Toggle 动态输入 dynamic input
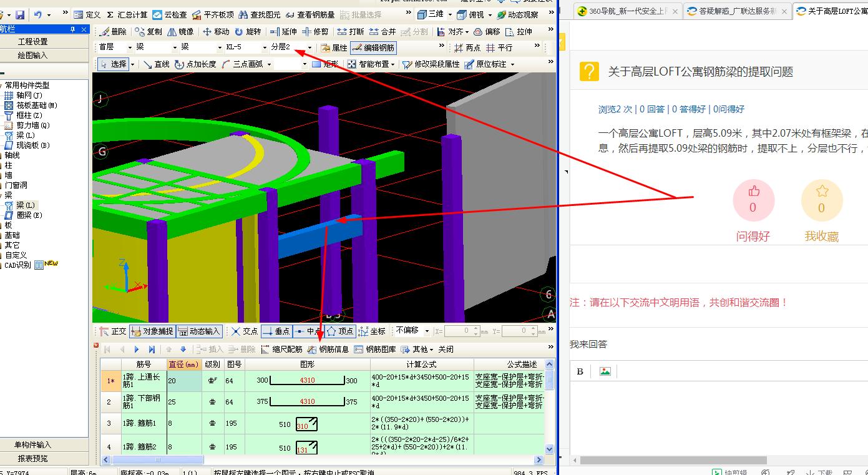868x475 pixels. click(199, 331)
